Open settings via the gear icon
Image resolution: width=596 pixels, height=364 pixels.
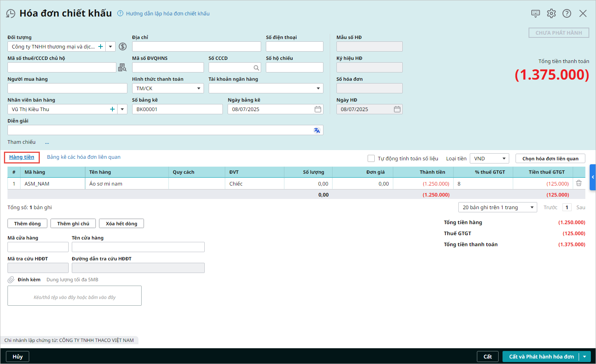click(551, 13)
